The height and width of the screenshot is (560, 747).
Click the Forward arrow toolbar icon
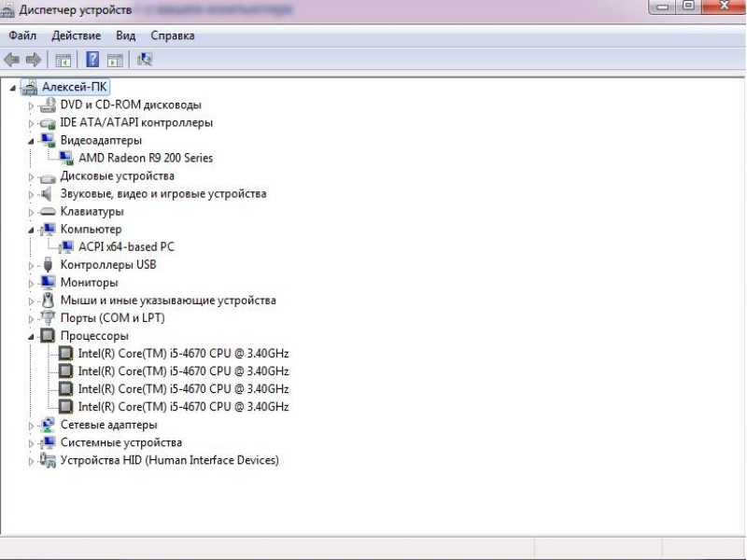pos(33,60)
